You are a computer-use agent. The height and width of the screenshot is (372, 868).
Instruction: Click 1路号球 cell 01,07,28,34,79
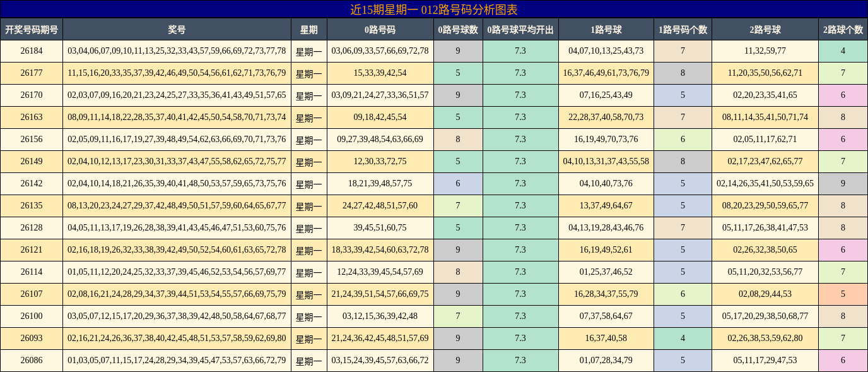(606, 361)
